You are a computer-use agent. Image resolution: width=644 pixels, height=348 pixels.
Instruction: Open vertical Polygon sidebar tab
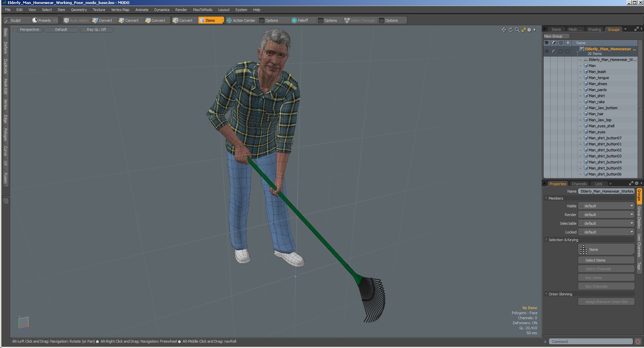tap(6, 135)
